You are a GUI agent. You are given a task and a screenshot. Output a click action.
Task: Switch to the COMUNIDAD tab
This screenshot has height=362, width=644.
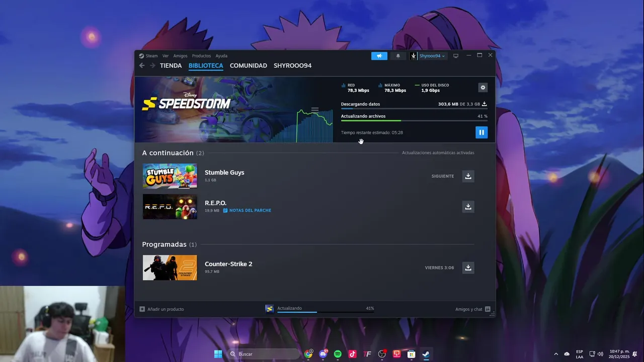point(249,65)
